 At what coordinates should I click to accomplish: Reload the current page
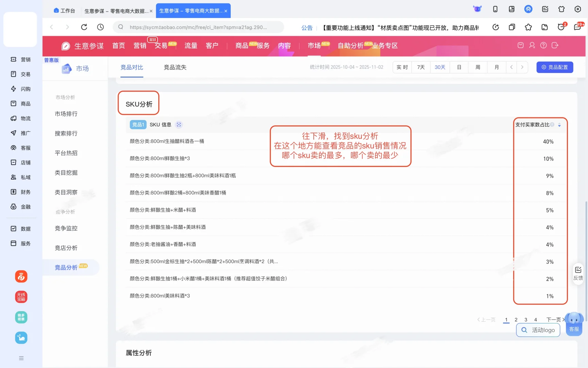[x=84, y=27]
